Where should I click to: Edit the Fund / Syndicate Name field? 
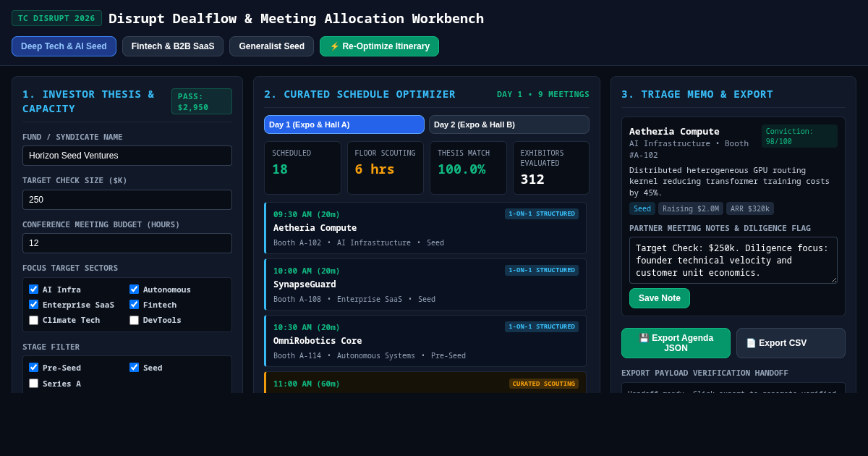[127, 156]
